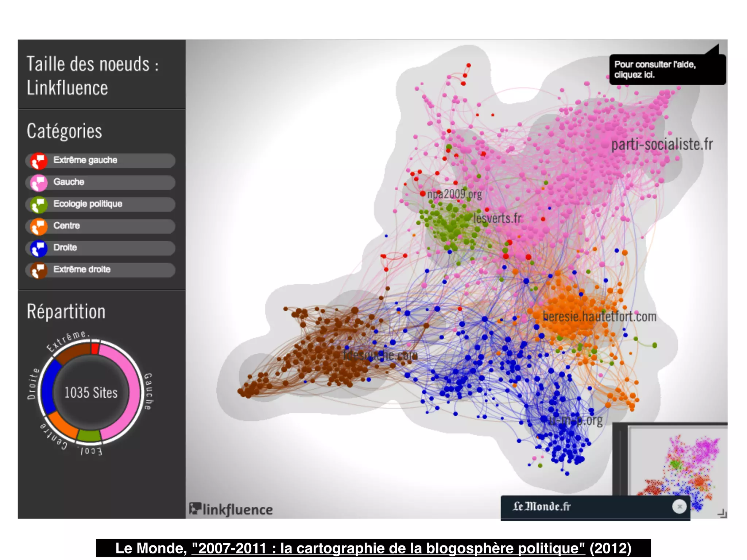Click the brown Extrême droite donut segment
Screen dimensions: 747x560
click(x=73, y=352)
